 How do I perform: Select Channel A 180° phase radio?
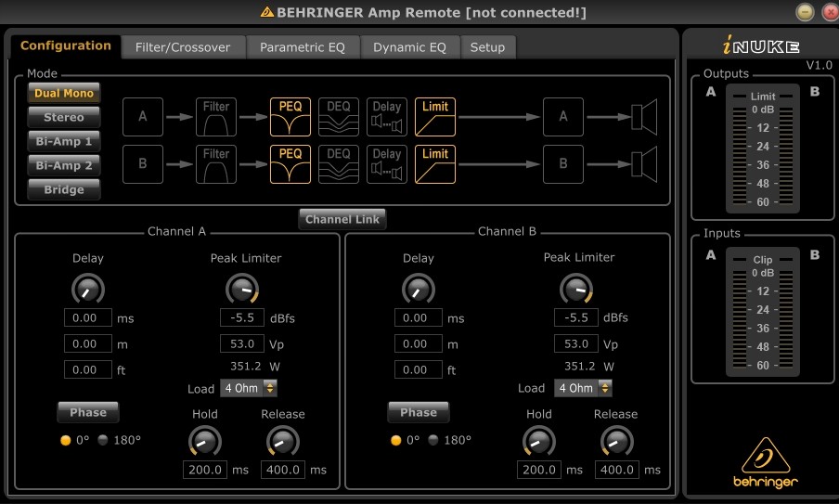click(103, 440)
